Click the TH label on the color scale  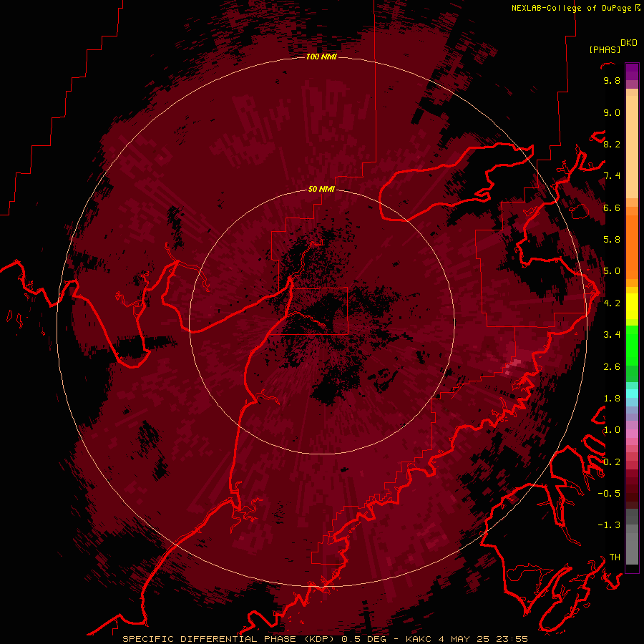click(615, 557)
